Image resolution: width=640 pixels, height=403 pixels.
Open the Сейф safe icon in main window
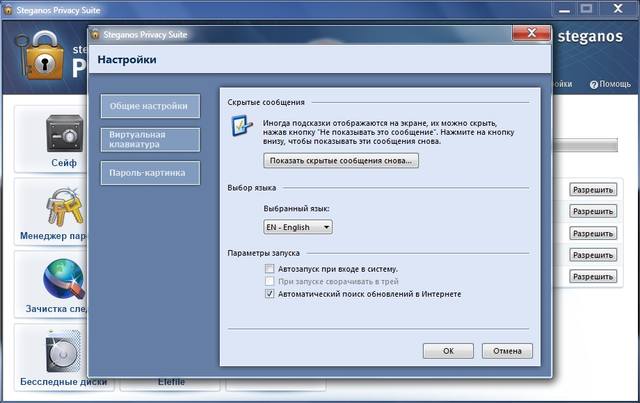coord(64,133)
